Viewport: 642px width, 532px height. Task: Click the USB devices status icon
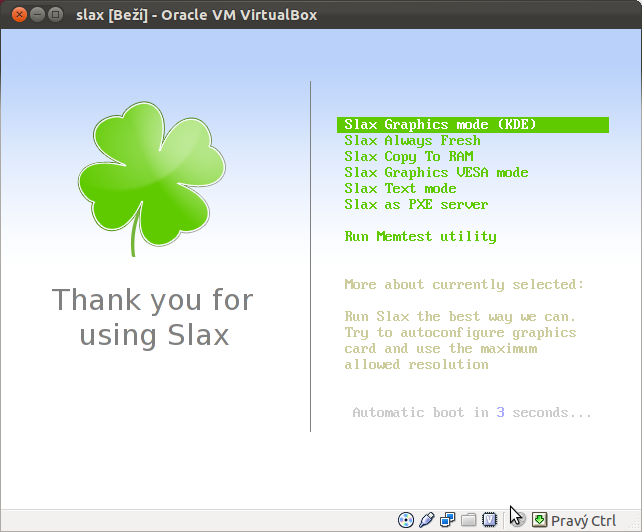pyautogui.click(x=427, y=520)
